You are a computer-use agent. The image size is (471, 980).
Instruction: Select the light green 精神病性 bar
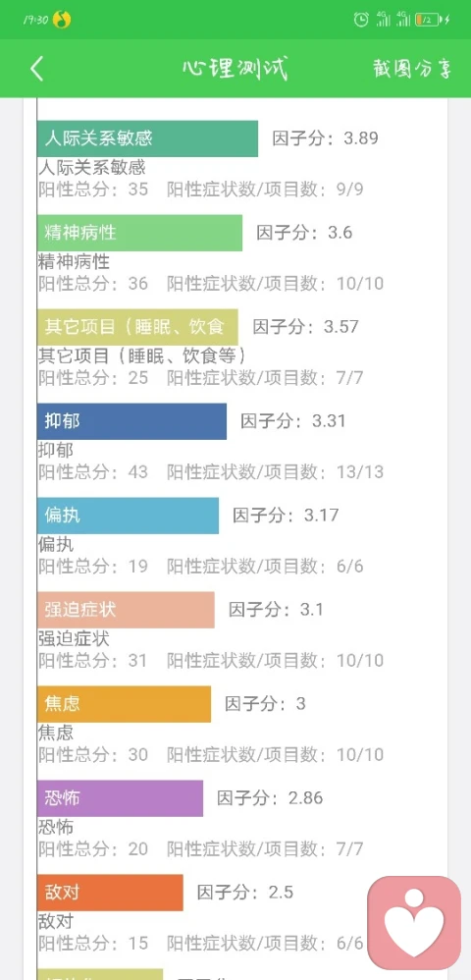(139, 233)
